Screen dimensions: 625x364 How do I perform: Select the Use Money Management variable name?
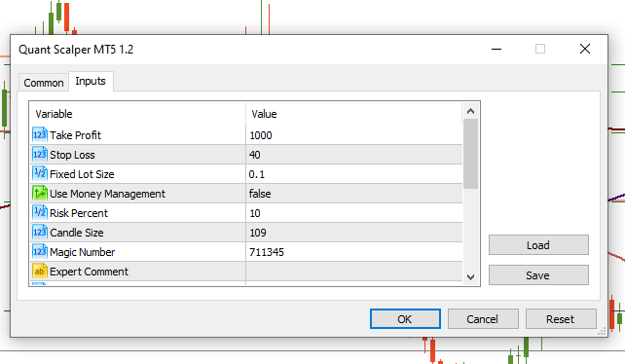coord(107,194)
